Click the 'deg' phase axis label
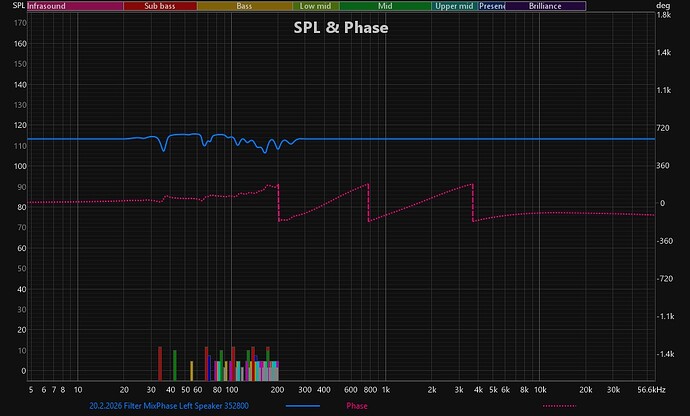 pos(663,6)
